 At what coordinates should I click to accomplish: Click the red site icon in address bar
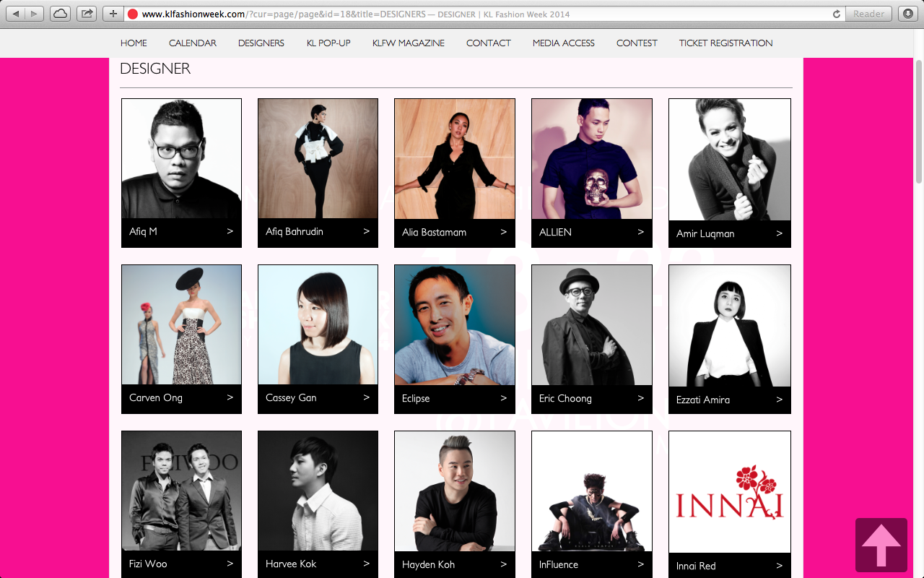[x=133, y=14]
